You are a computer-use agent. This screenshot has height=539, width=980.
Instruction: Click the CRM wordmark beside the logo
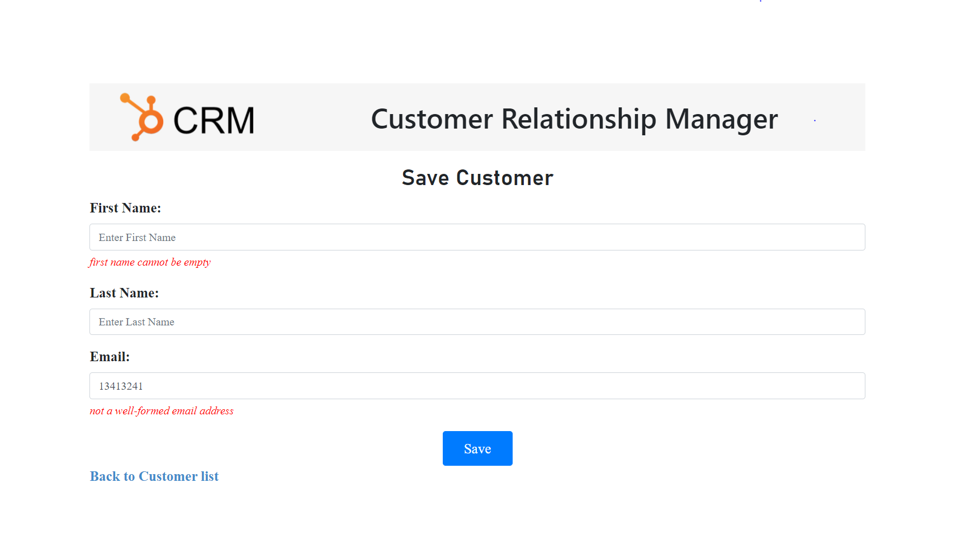point(213,119)
